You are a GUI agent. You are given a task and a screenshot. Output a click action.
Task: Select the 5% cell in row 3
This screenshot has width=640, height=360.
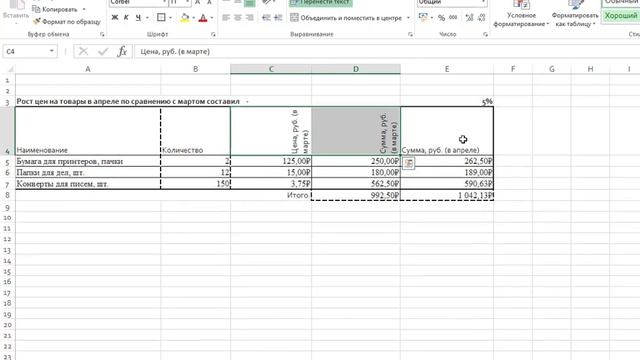tap(447, 101)
